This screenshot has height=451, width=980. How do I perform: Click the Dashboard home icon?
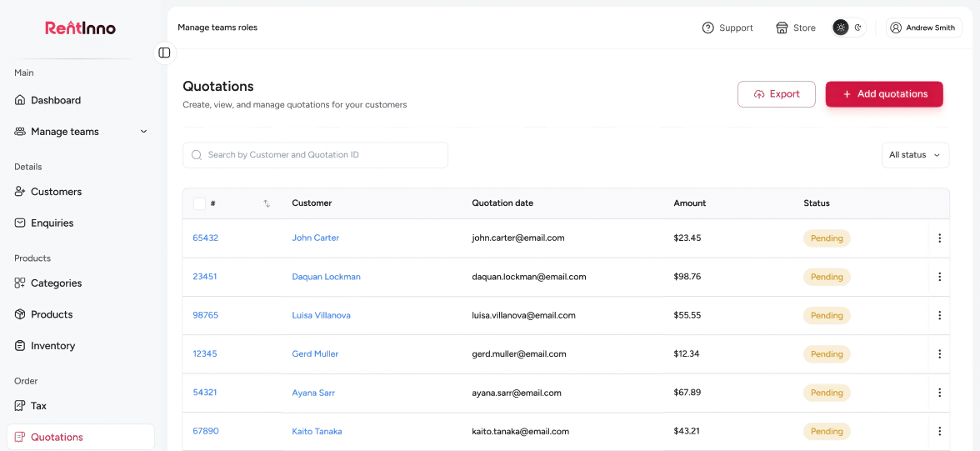(x=20, y=100)
